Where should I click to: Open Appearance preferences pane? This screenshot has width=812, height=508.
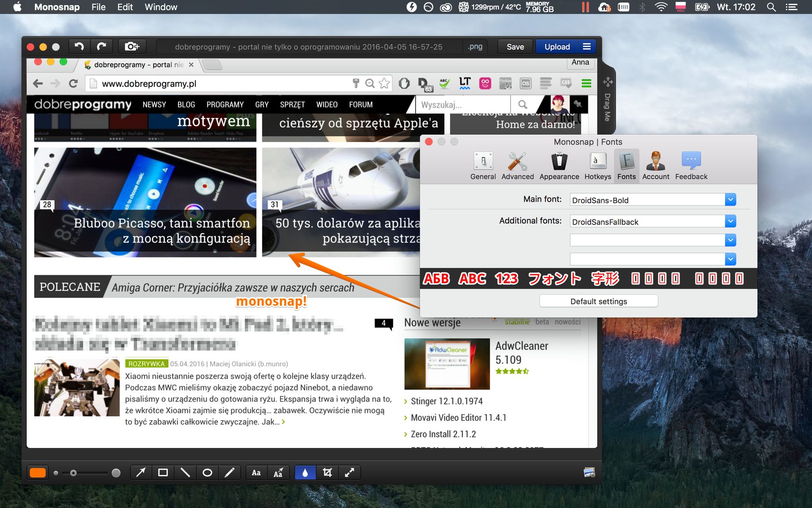pyautogui.click(x=559, y=166)
